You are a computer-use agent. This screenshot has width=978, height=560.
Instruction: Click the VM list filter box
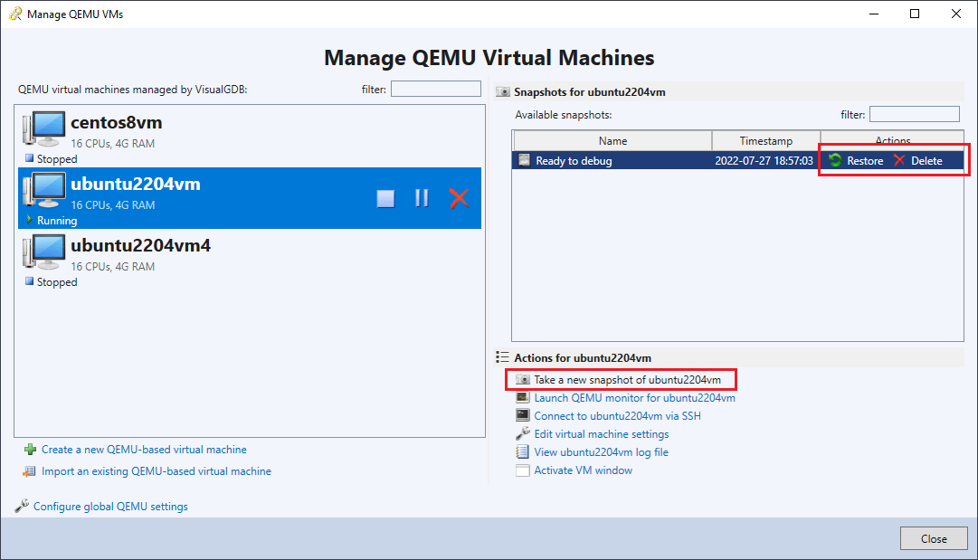coord(435,88)
